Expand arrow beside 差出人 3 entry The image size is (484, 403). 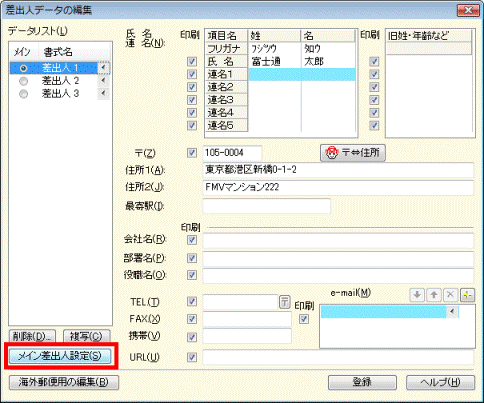[103, 93]
